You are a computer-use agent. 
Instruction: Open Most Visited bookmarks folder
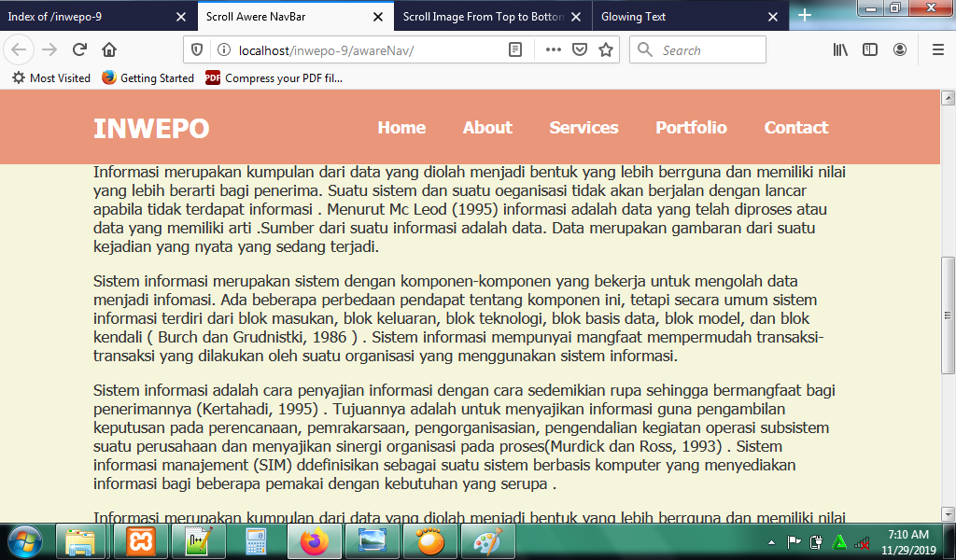[51, 78]
